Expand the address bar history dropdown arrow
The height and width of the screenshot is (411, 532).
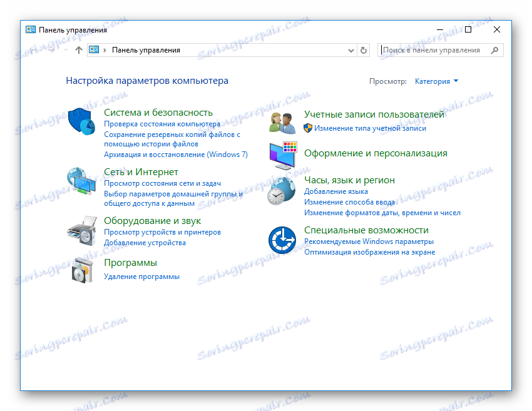(351, 51)
